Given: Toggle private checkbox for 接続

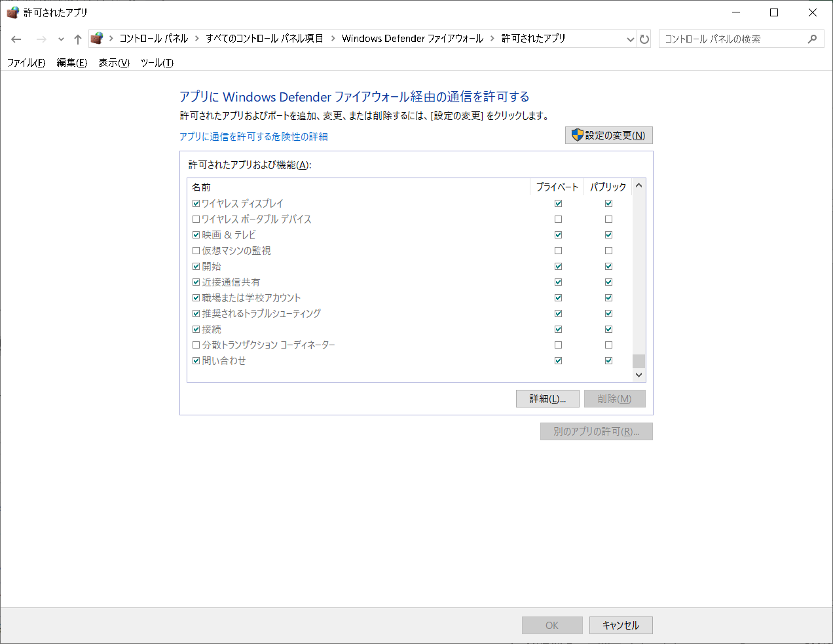Looking at the screenshot, I should tap(558, 329).
